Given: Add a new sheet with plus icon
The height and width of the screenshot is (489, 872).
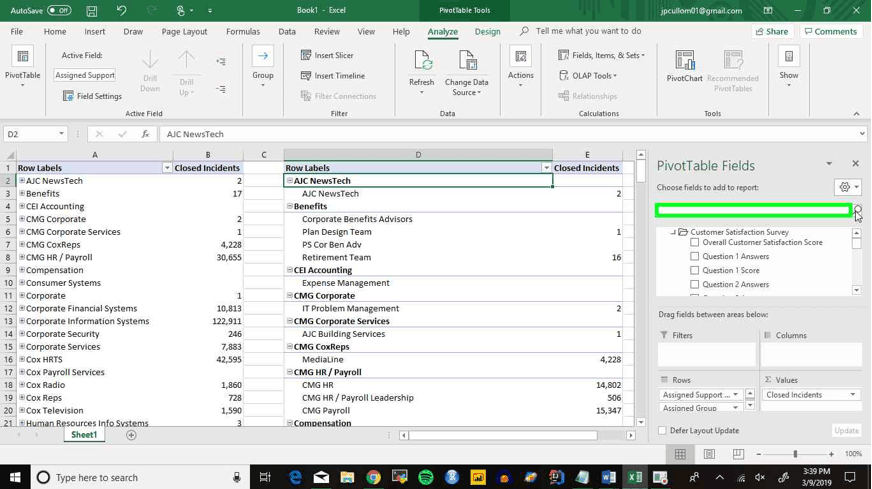Looking at the screenshot, I should point(131,435).
